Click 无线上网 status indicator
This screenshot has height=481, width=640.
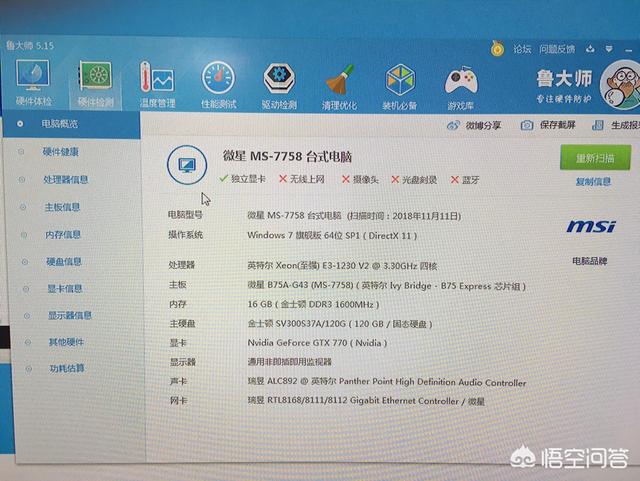coord(302,179)
